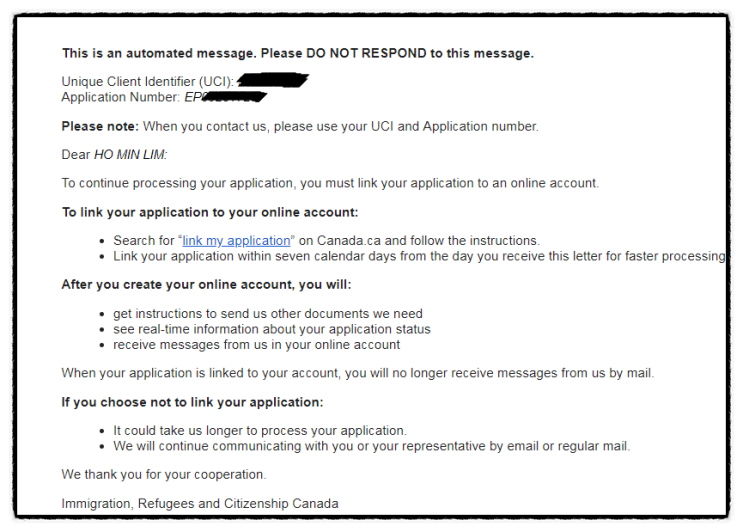The width and height of the screenshot is (743, 532).
Task: Click the "We will continue communicating" bullet
Action: tap(371, 446)
